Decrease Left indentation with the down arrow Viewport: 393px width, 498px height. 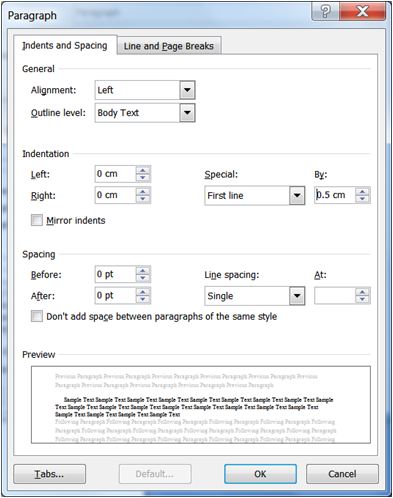[x=143, y=178]
